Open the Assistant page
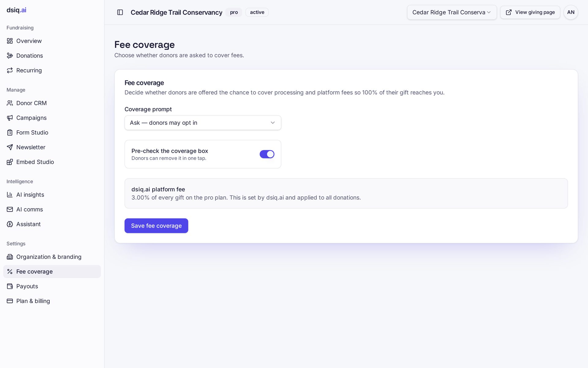The height and width of the screenshot is (368, 588). [52, 224]
